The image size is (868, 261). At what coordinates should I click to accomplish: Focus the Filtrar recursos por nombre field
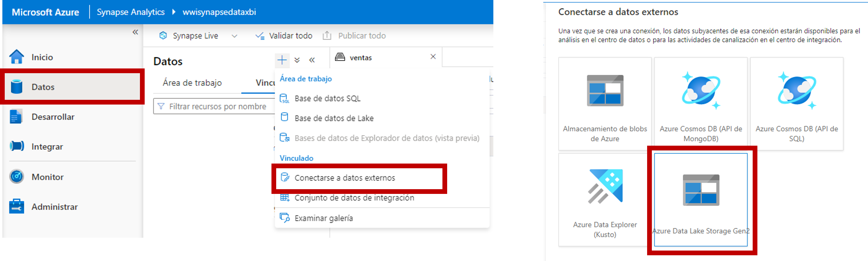214,106
